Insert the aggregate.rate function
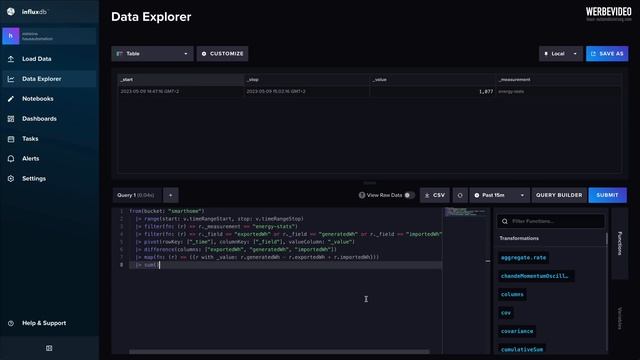 (x=523, y=258)
